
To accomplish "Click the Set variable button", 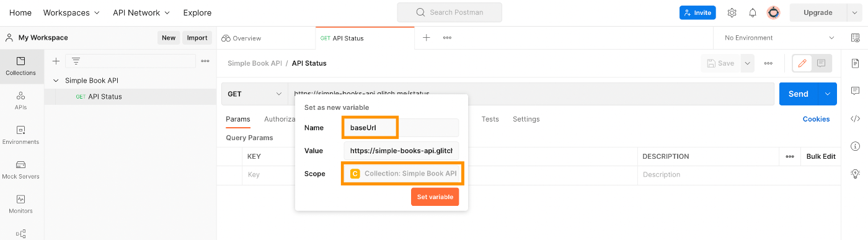I will point(435,197).
